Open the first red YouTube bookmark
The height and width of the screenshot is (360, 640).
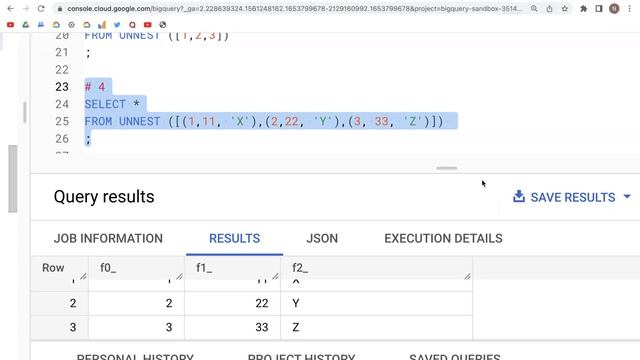point(11,25)
